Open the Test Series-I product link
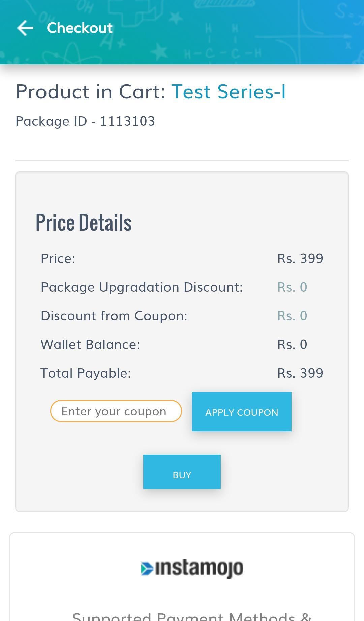This screenshot has width=364, height=621. [229, 92]
